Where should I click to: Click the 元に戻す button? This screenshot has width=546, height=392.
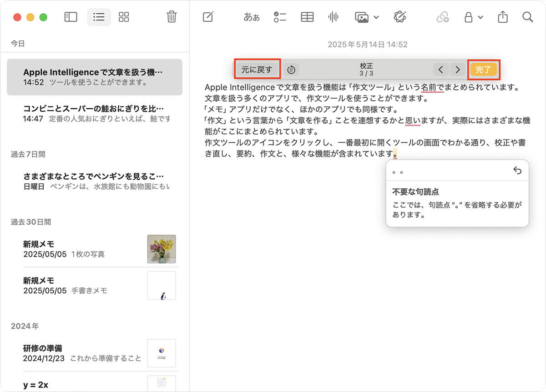257,70
